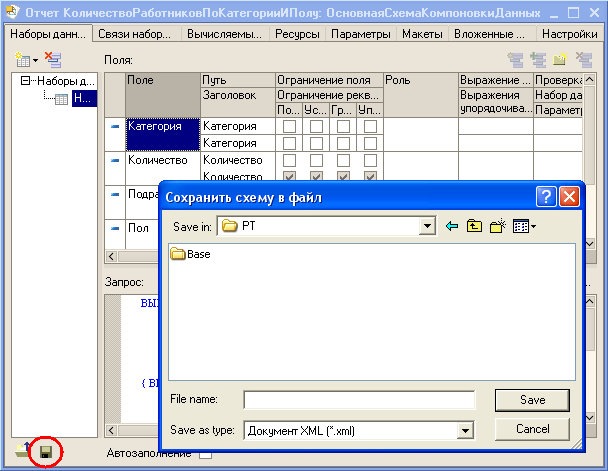The height and width of the screenshot is (471, 608).
Task: Toggle second field restriction checkbox for Количество
Action: [316, 160]
